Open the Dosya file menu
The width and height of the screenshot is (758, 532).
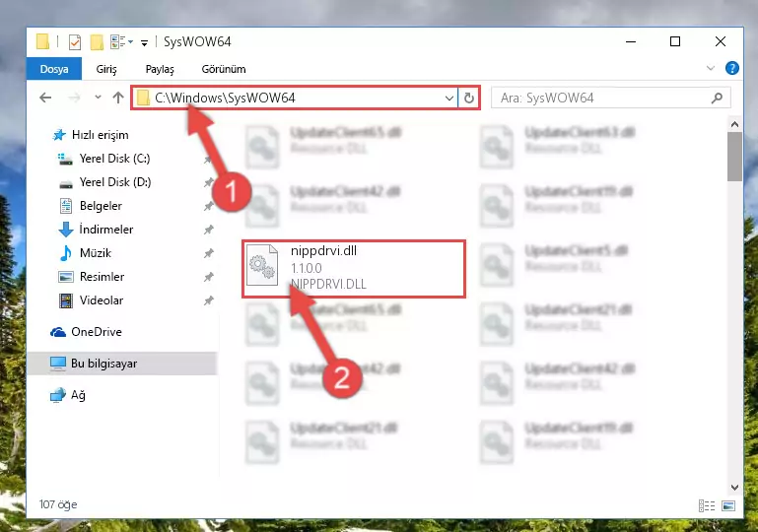pyautogui.click(x=54, y=69)
